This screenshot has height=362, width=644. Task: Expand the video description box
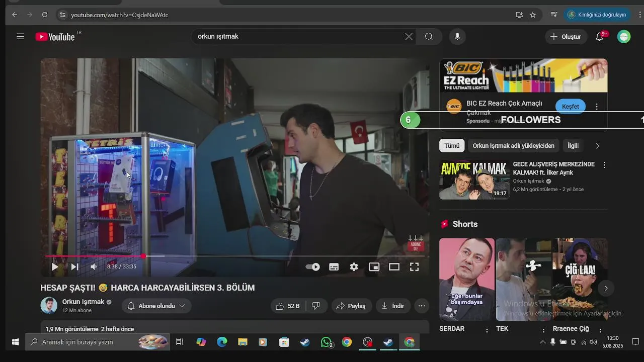(x=235, y=327)
